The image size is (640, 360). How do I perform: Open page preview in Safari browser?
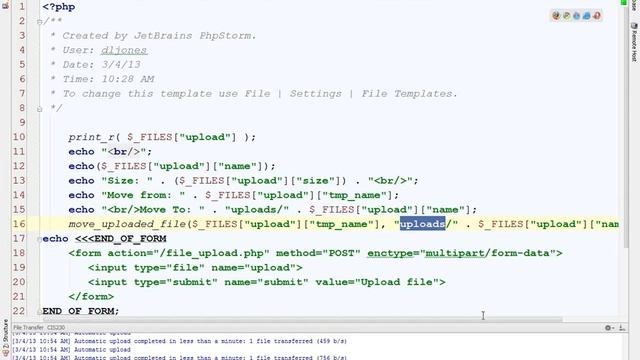coord(576,16)
